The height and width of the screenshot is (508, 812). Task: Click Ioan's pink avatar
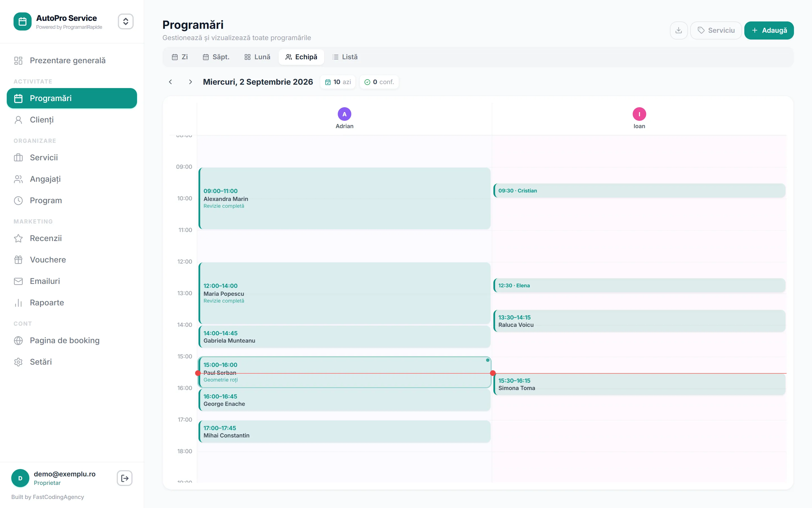pyautogui.click(x=639, y=114)
